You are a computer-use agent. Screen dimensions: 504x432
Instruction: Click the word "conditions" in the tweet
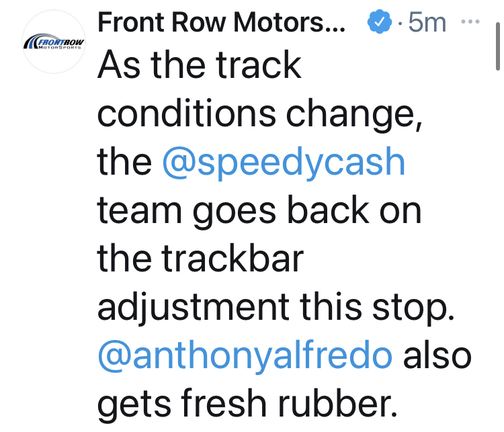(186, 114)
